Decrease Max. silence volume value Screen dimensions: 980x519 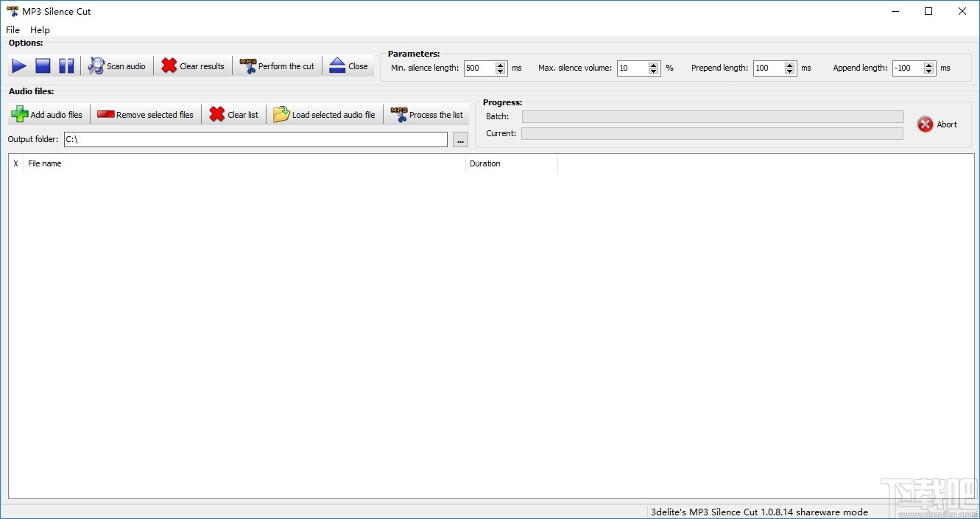655,71
